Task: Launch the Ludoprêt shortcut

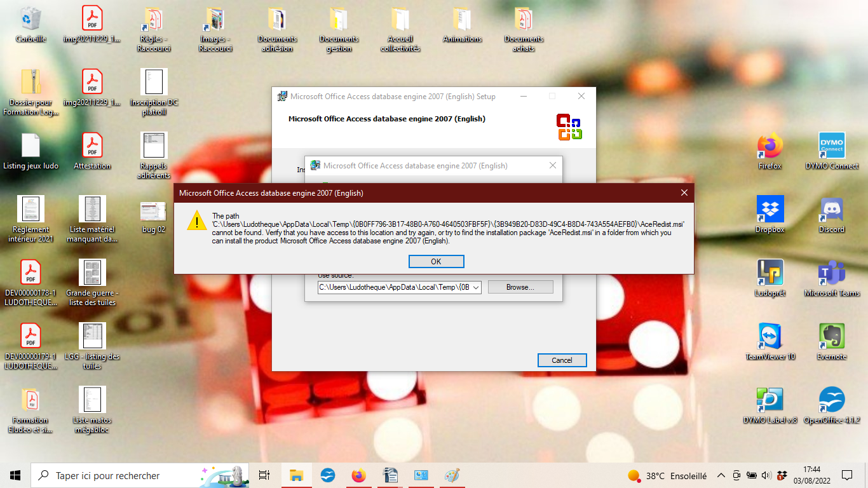Action: click(x=770, y=278)
